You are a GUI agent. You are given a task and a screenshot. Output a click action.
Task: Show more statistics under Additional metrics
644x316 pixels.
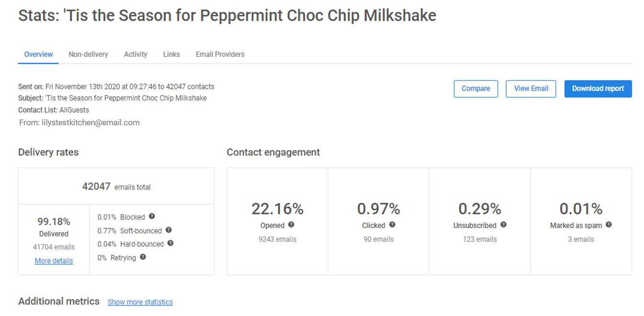click(140, 302)
